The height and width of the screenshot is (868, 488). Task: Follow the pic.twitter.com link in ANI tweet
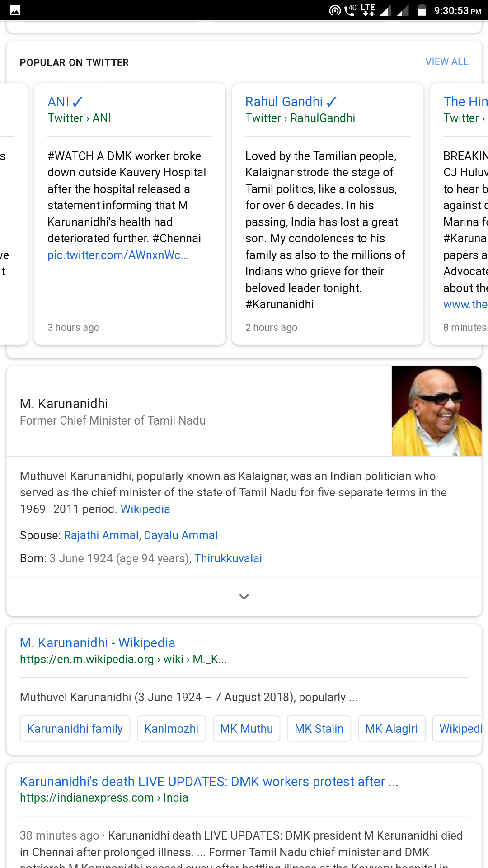(x=117, y=255)
